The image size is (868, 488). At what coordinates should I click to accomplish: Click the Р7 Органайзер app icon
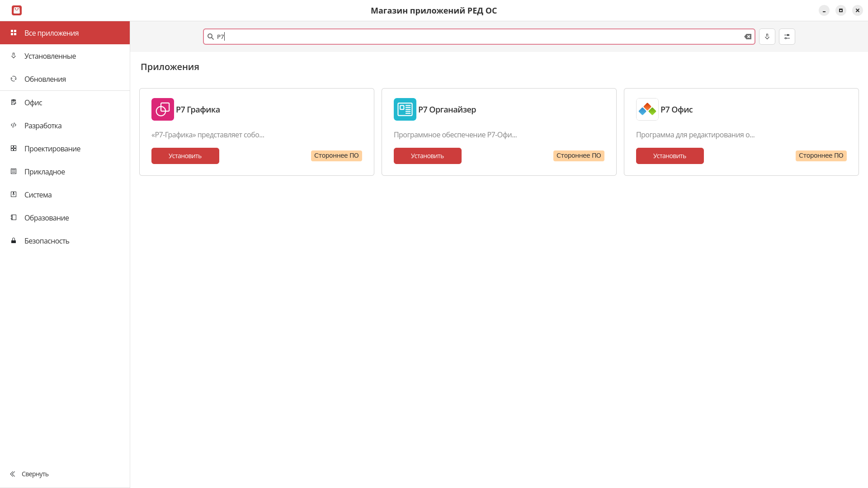(x=405, y=109)
